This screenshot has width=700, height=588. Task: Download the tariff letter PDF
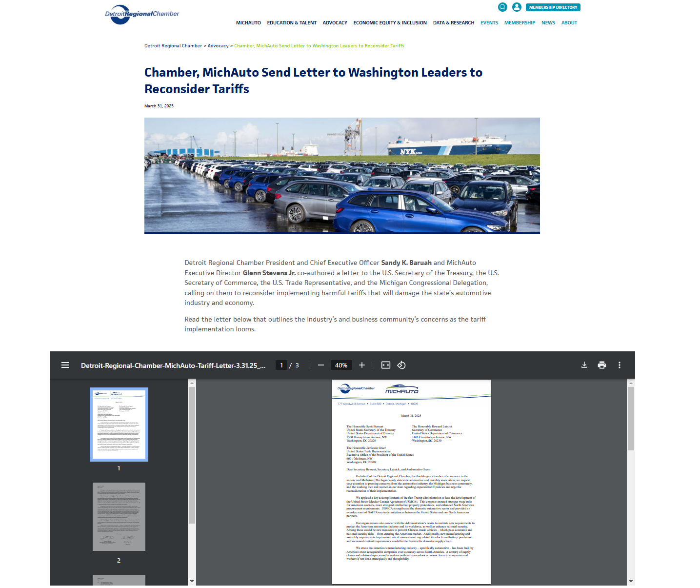click(x=584, y=365)
